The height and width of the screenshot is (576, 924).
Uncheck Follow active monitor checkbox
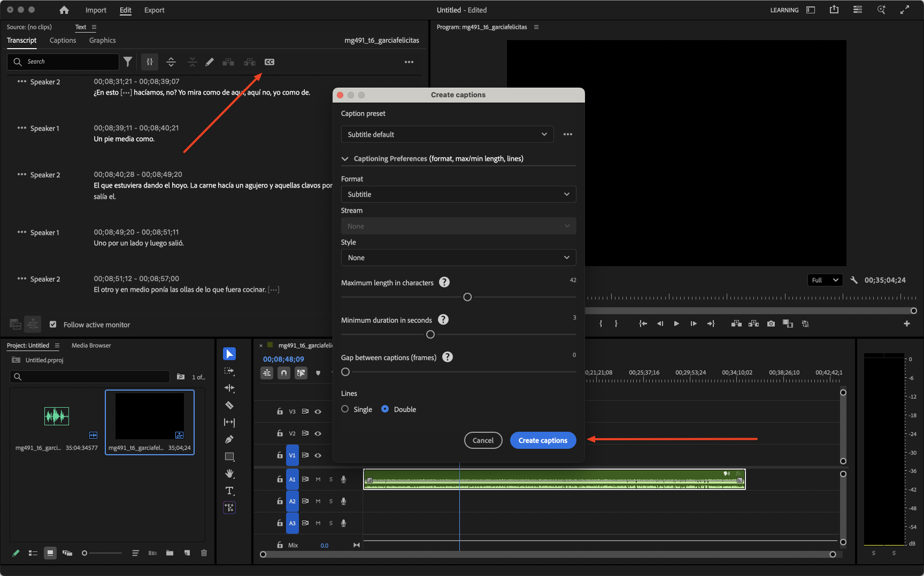[53, 324]
